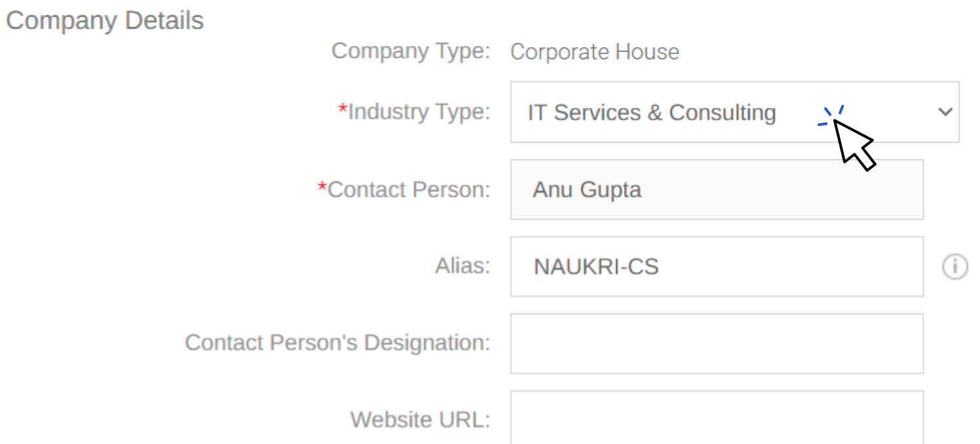
Task: Click into the Alias text field
Action: [717, 267]
